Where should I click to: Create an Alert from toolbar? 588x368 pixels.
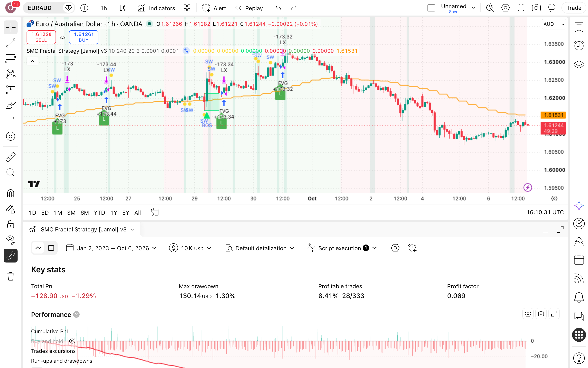tap(214, 8)
